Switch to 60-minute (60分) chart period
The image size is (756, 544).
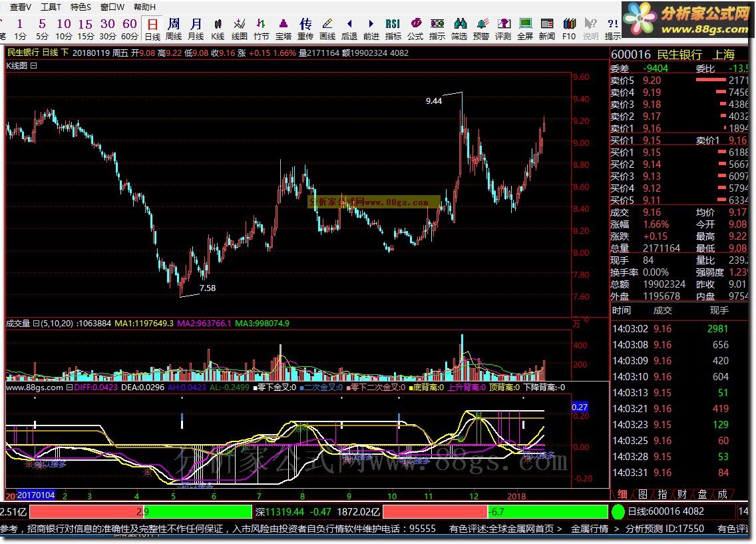(129, 29)
